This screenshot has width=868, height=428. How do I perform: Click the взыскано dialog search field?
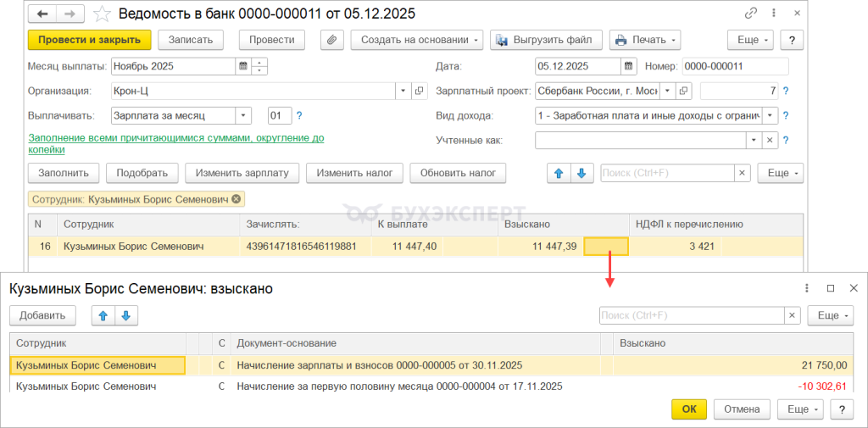[692, 315]
